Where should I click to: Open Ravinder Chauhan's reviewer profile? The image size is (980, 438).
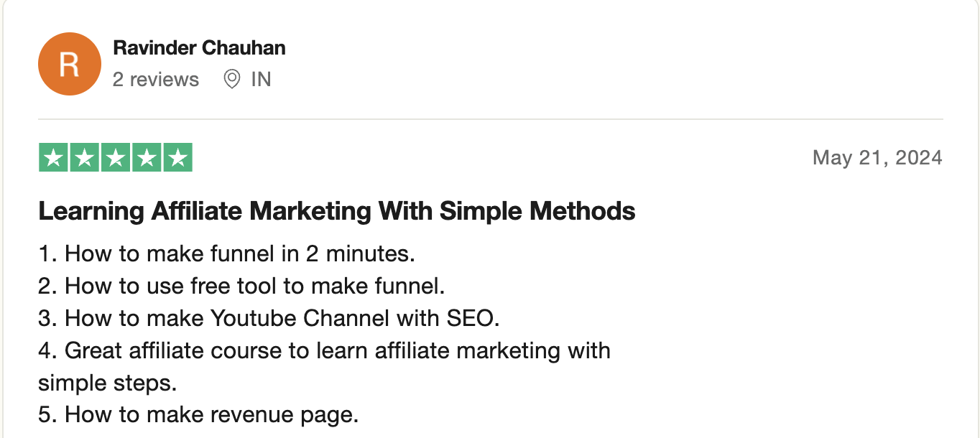199,48
